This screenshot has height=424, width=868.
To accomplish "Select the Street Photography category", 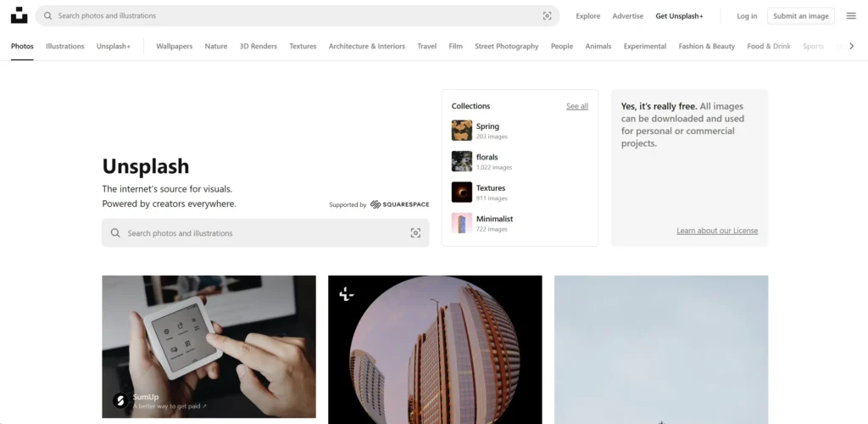I will pos(506,47).
